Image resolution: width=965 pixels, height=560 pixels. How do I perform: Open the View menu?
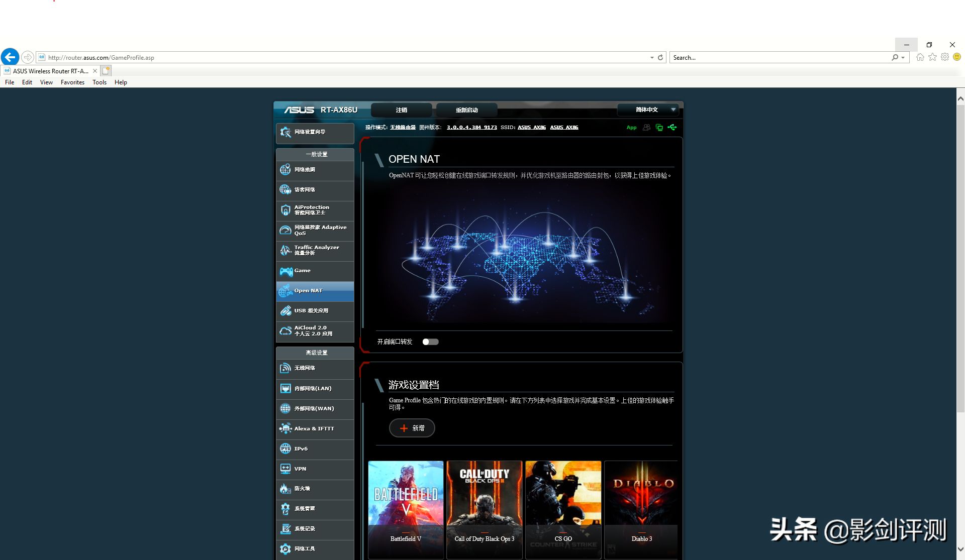click(x=46, y=82)
